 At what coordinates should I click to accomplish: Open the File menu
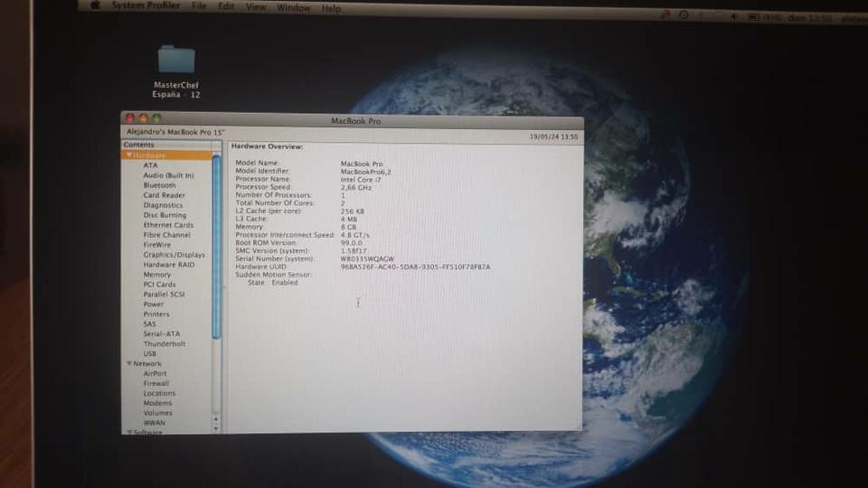[199, 6]
